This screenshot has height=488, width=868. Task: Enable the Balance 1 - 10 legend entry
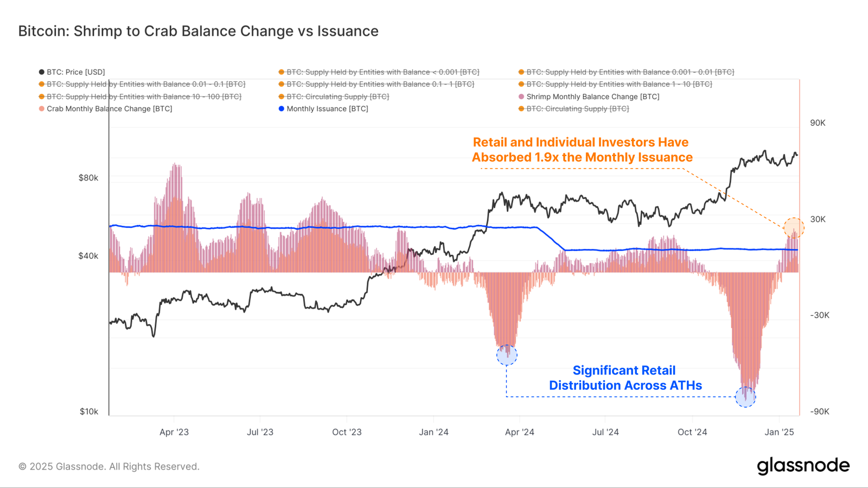pos(619,84)
